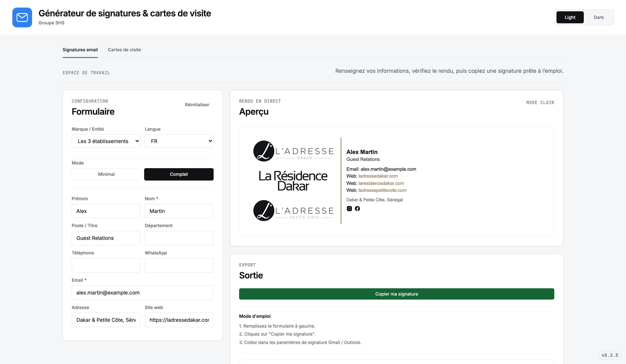The image size is (626, 364).
Task: Select Minimal signature mode
Action: click(x=106, y=174)
